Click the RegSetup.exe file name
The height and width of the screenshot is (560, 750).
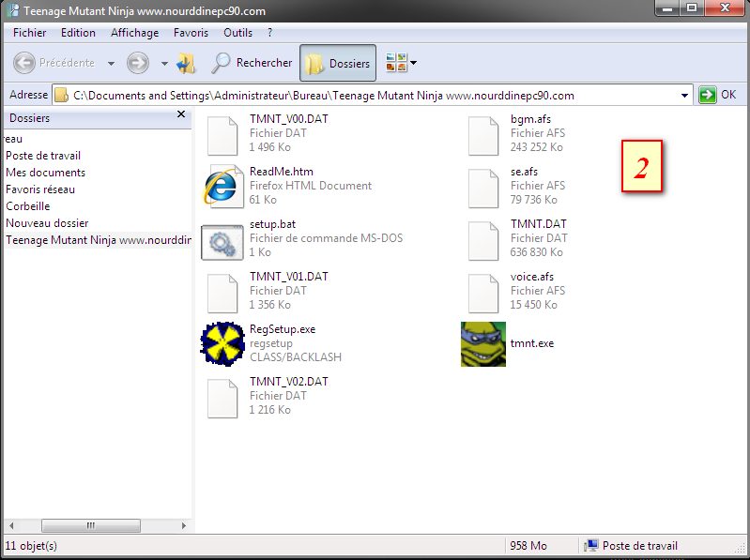pyautogui.click(x=283, y=329)
